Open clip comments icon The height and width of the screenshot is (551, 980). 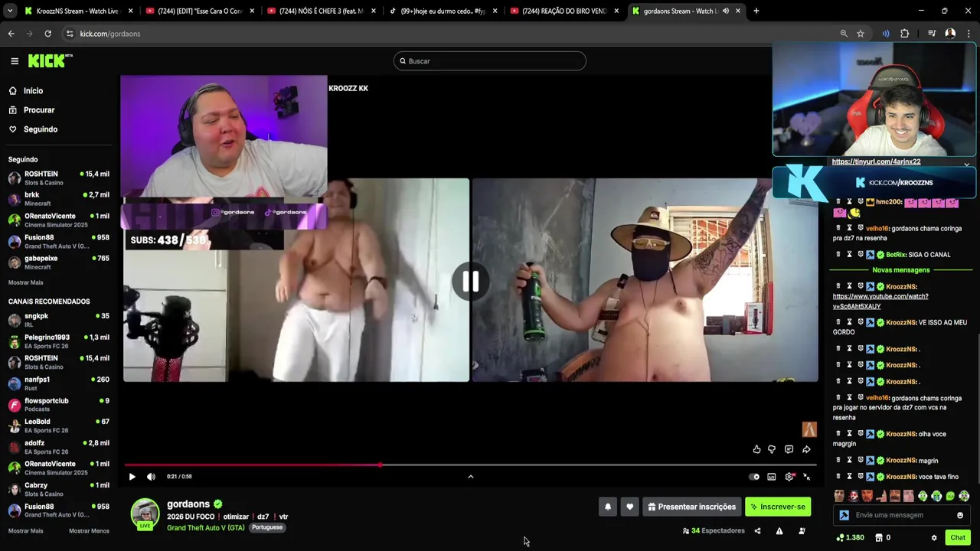(789, 449)
